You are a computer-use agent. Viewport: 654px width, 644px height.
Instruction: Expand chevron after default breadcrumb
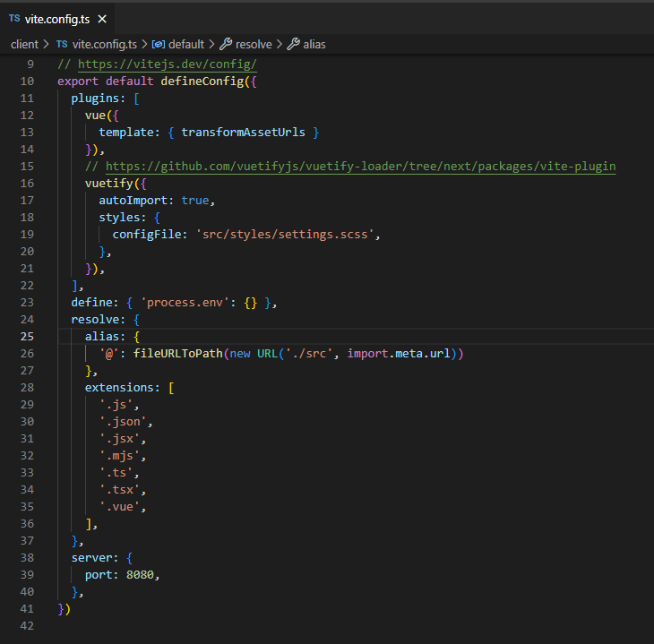[x=212, y=44]
